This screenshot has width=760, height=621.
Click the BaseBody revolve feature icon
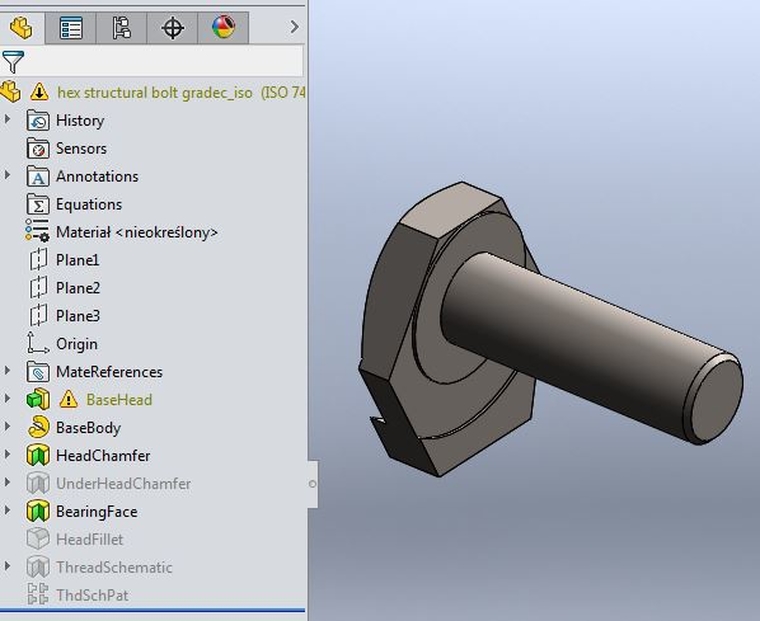coord(38,427)
